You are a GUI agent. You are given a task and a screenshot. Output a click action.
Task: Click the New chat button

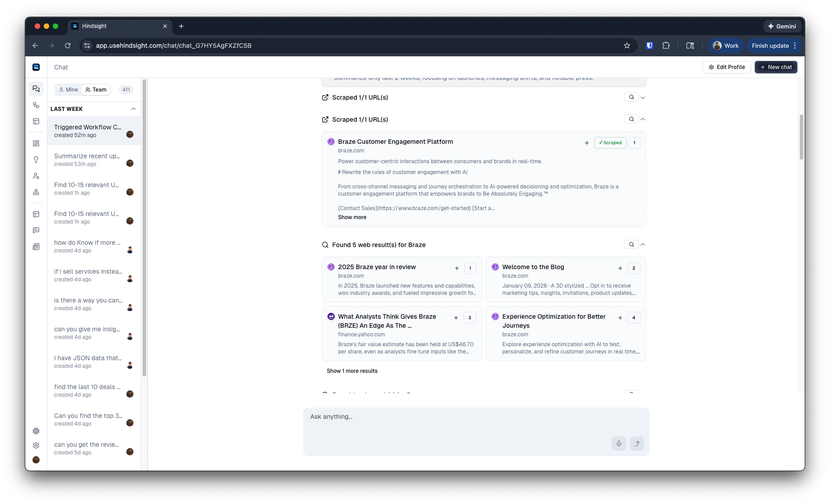[x=776, y=67]
